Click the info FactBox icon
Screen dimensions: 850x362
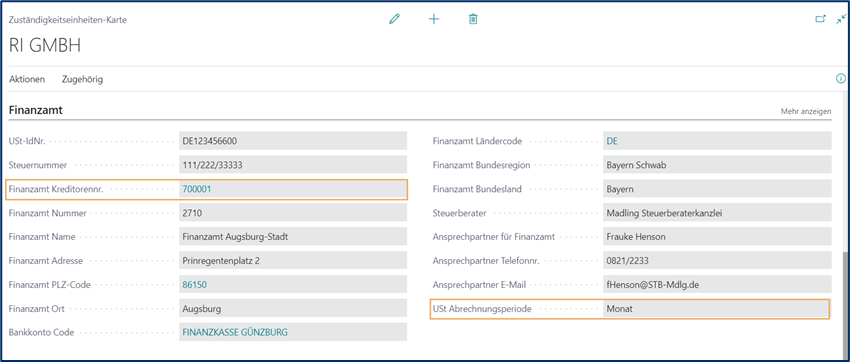pyautogui.click(x=841, y=79)
